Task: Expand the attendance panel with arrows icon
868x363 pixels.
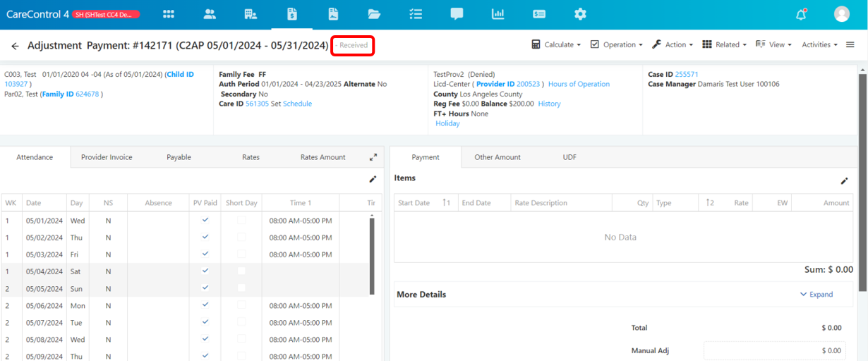Action: [x=373, y=157]
